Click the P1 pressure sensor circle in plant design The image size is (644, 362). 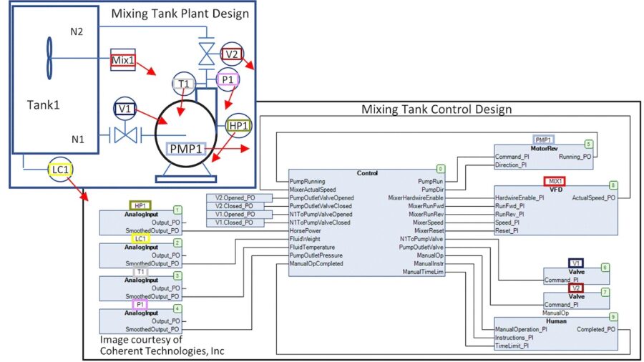[228, 79]
